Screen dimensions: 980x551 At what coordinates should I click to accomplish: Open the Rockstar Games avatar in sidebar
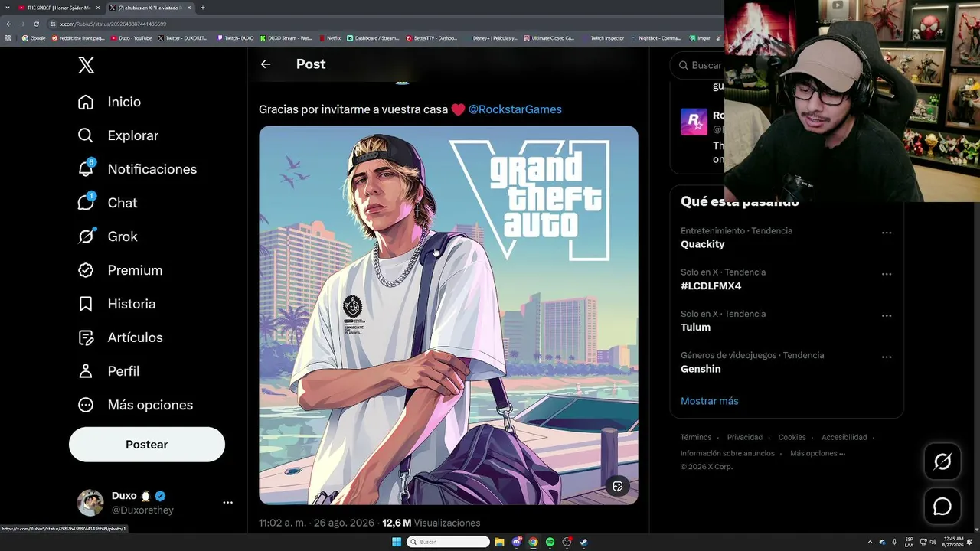click(x=694, y=122)
